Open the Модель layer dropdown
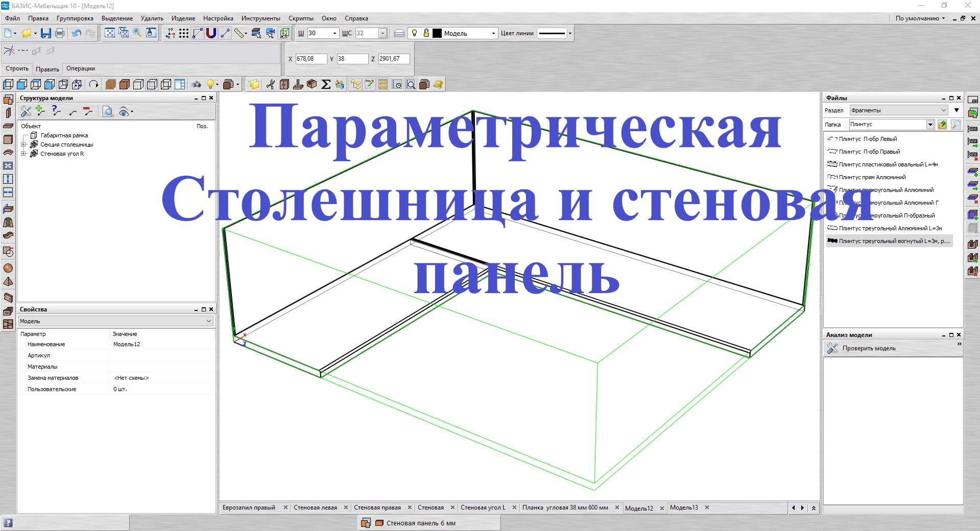The width and height of the screenshot is (980, 531). tap(493, 33)
